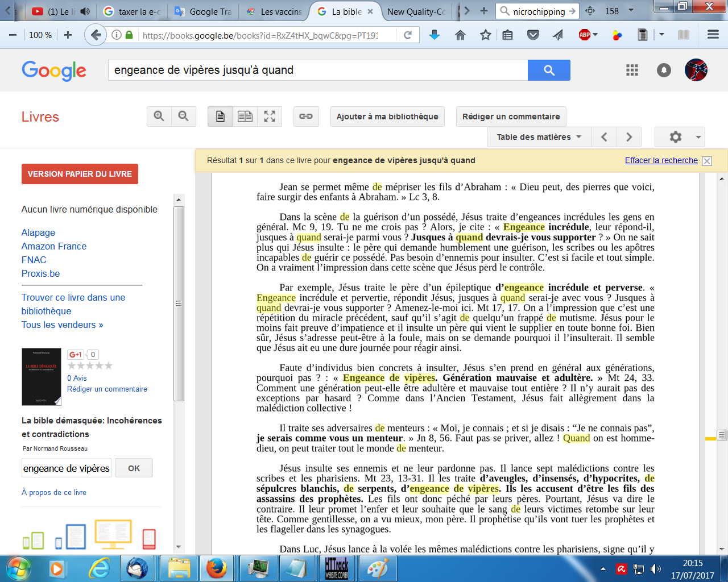Click the sidebar scroll up arrow
This screenshot has width=728, height=582.
(179, 199)
